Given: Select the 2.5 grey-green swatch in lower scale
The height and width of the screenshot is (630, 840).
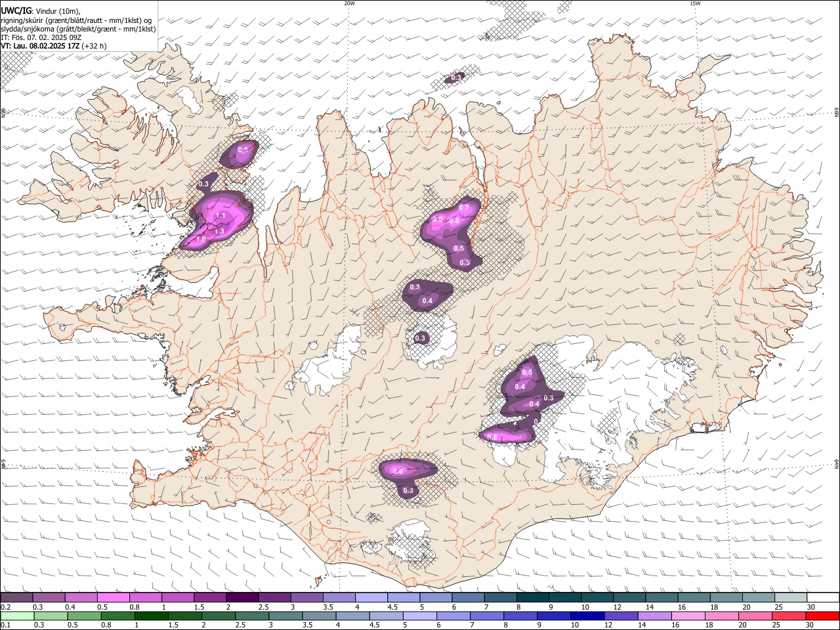Looking at the screenshot, I should [x=252, y=616].
